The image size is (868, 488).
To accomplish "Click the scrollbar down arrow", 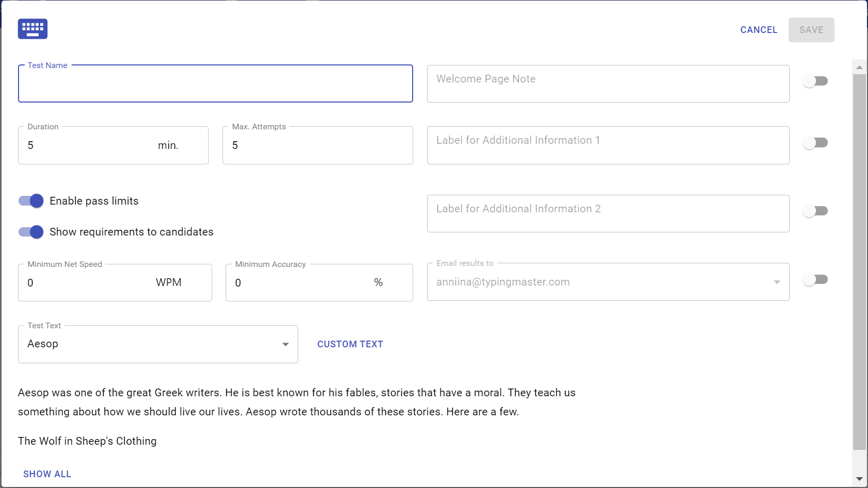I will coord(859,477).
